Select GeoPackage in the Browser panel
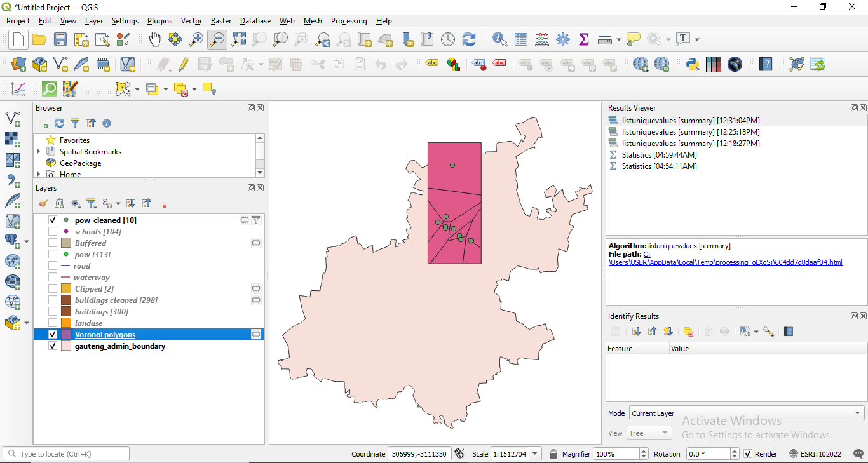Screen dimensions: 868x463 click(80, 163)
